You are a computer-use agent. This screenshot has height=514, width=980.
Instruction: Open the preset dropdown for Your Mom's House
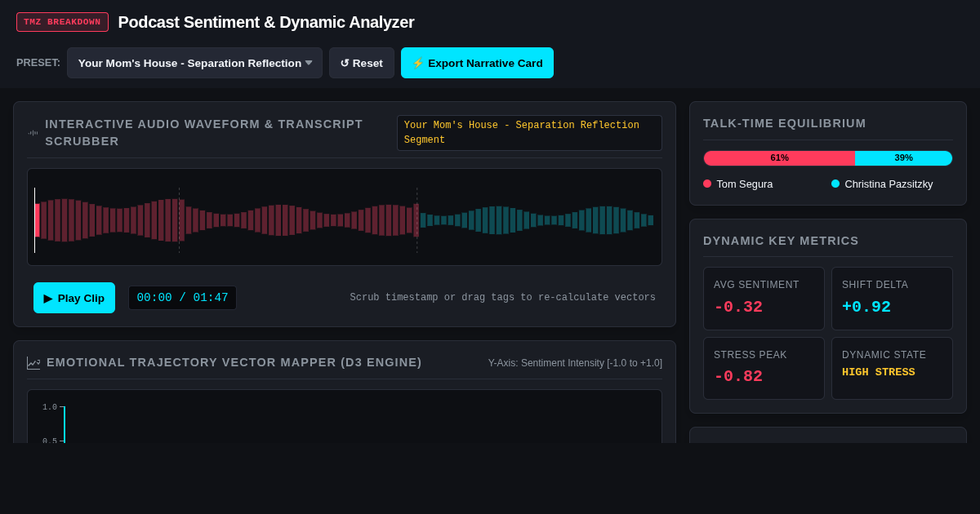[194, 63]
